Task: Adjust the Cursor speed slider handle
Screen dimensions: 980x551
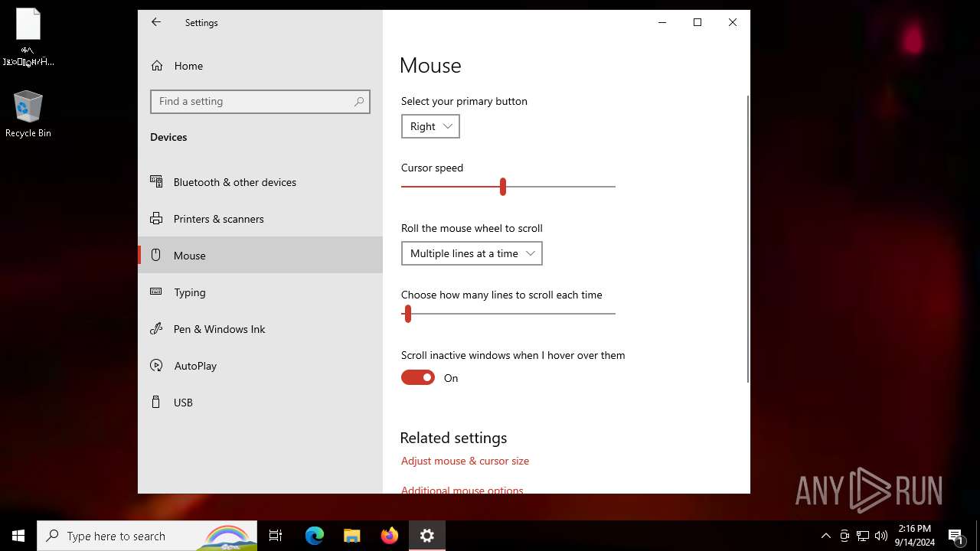Action: pos(503,187)
